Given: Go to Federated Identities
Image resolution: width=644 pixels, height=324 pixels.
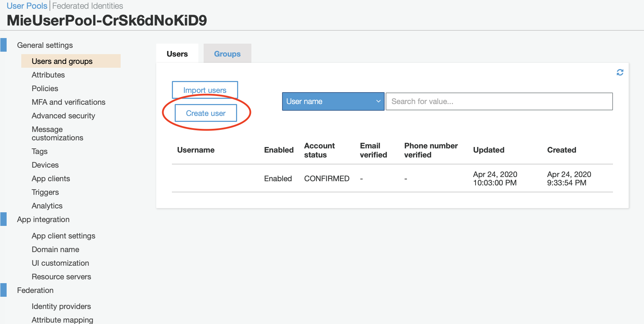Looking at the screenshot, I should (x=88, y=6).
